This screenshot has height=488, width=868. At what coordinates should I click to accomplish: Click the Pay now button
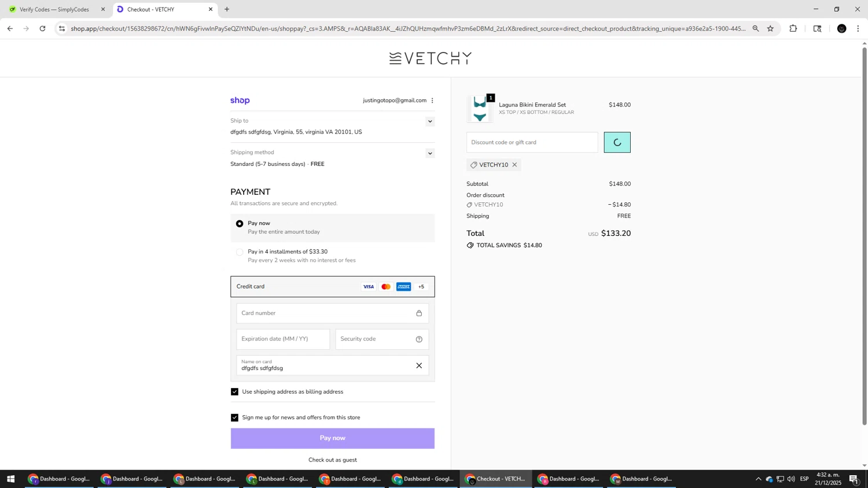coord(333,438)
